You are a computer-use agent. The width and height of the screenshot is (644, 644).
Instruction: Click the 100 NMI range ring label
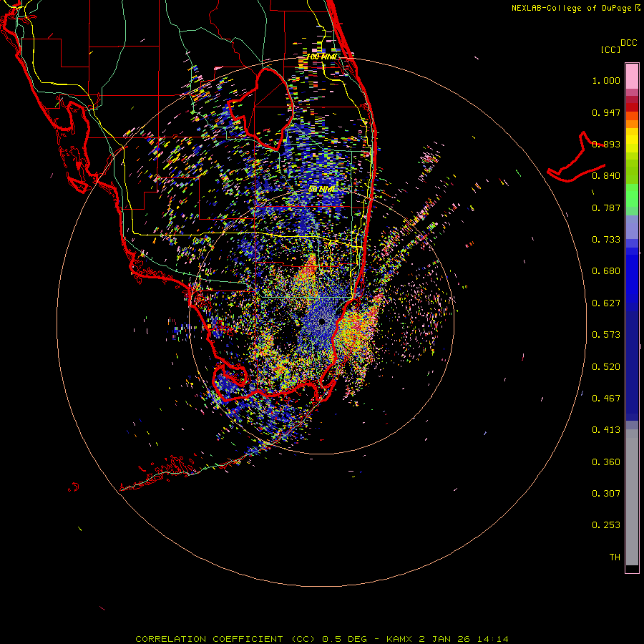coord(321,57)
